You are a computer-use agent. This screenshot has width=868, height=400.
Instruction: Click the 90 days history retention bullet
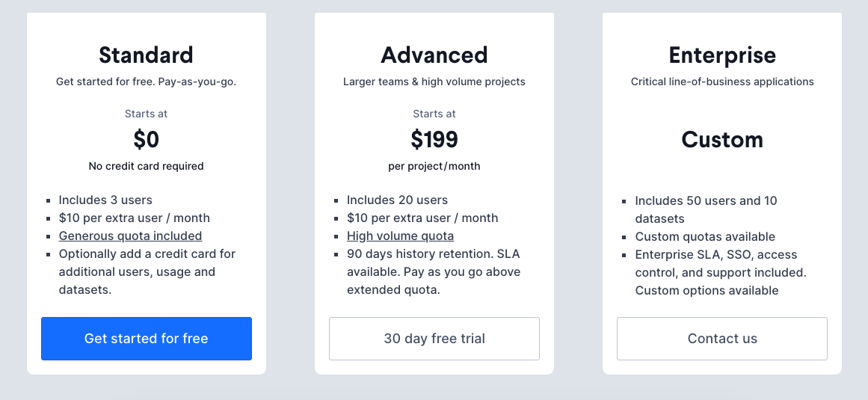tap(433, 272)
